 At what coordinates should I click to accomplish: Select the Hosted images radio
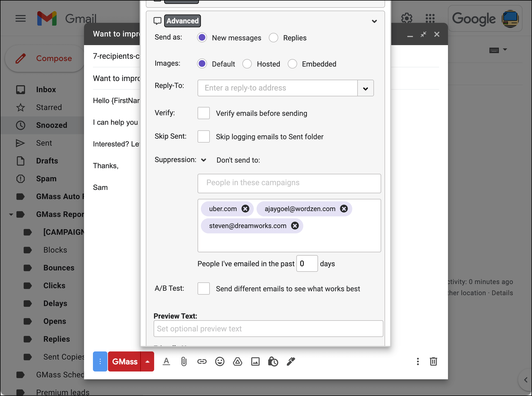[247, 63]
